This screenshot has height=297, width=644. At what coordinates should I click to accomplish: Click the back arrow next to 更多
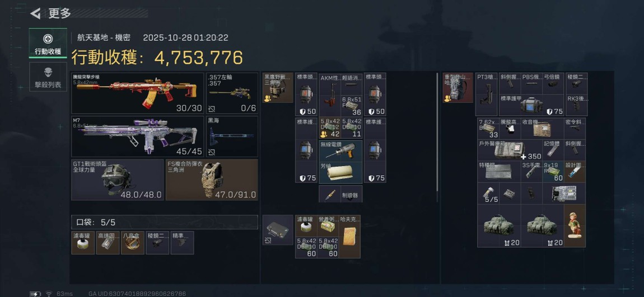pos(35,13)
